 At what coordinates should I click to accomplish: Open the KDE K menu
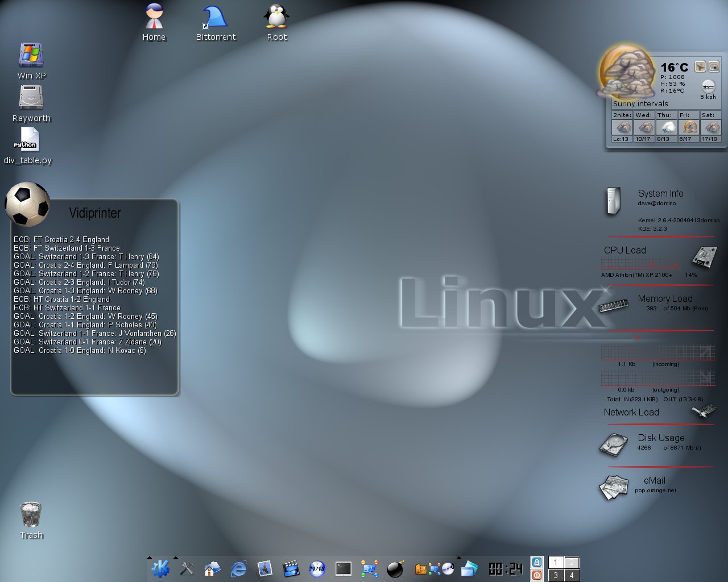160,568
